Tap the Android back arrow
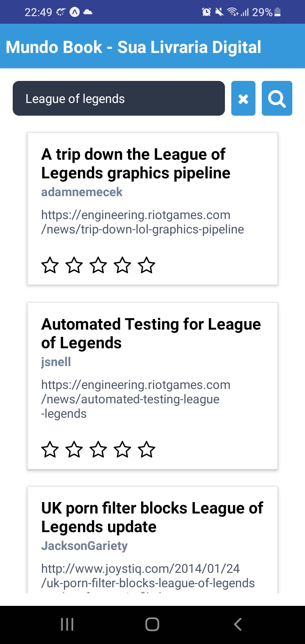The height and width of the screenshot is (644, 305). (238, 624)
